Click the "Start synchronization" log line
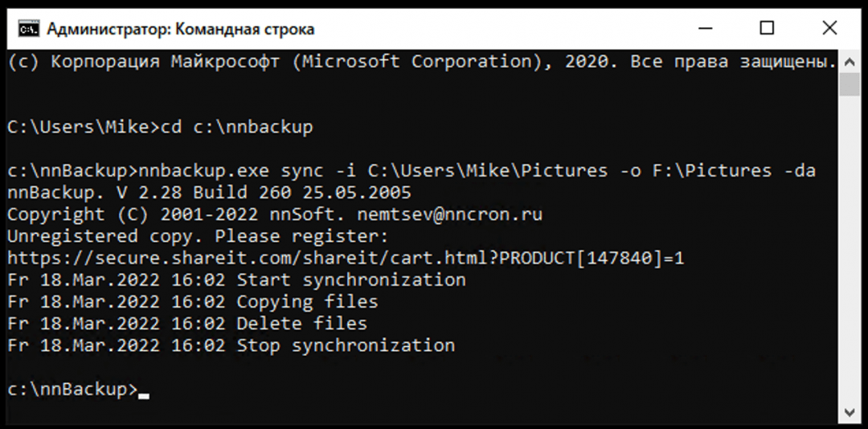 tap(350, 280)
